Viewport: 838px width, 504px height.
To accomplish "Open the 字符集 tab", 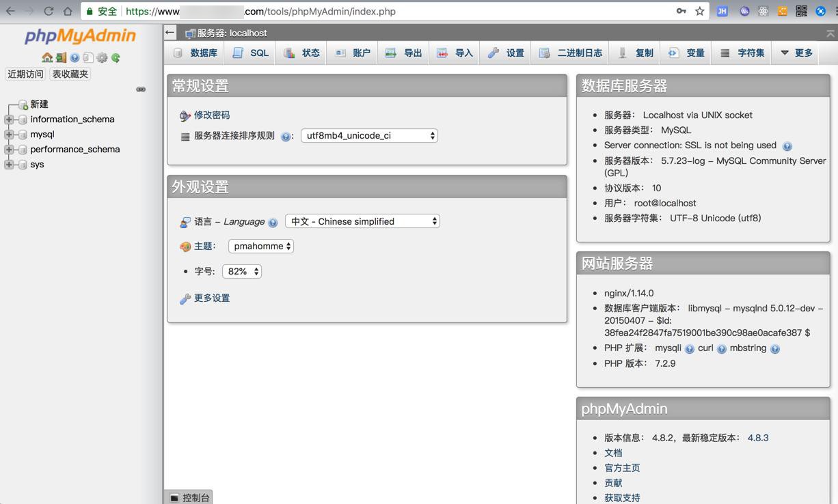I will pos(742,53).
